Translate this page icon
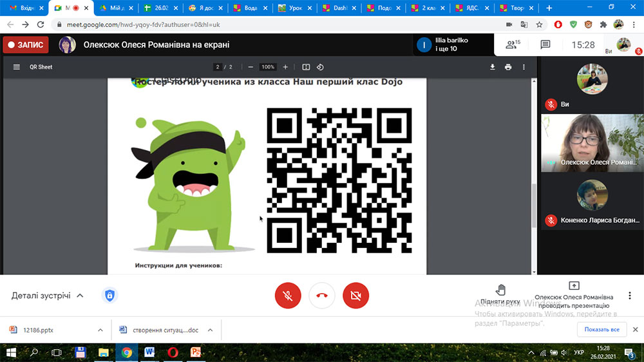Screen dimensions: 644x362 click(524, 24)
